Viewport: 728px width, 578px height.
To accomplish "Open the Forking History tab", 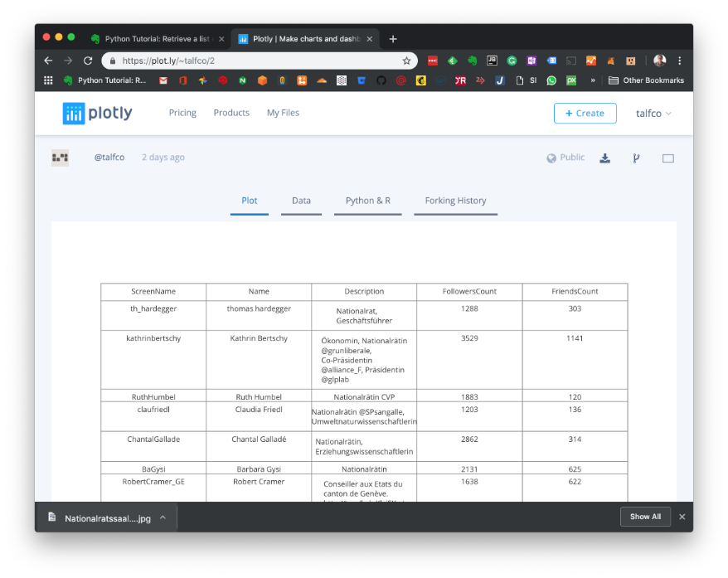I will (x=455, y=201).
